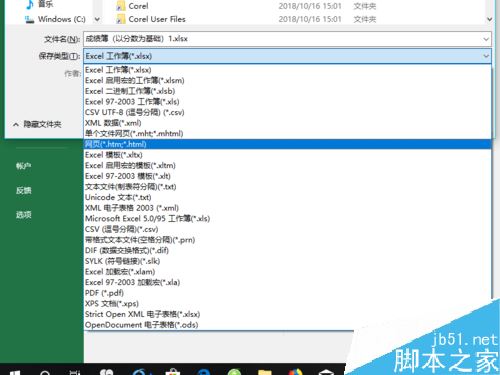Image resolution: width=500 pixels, height=375 pixels.
Task: Select Excel 模板(*.xltx) template type
Action: coord(288,155)
